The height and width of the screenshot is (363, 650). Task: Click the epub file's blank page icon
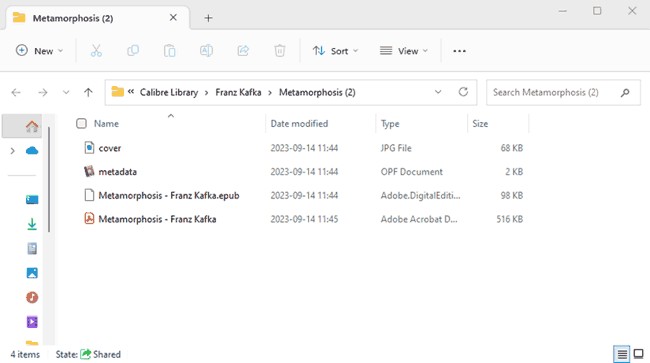point(89,195)
